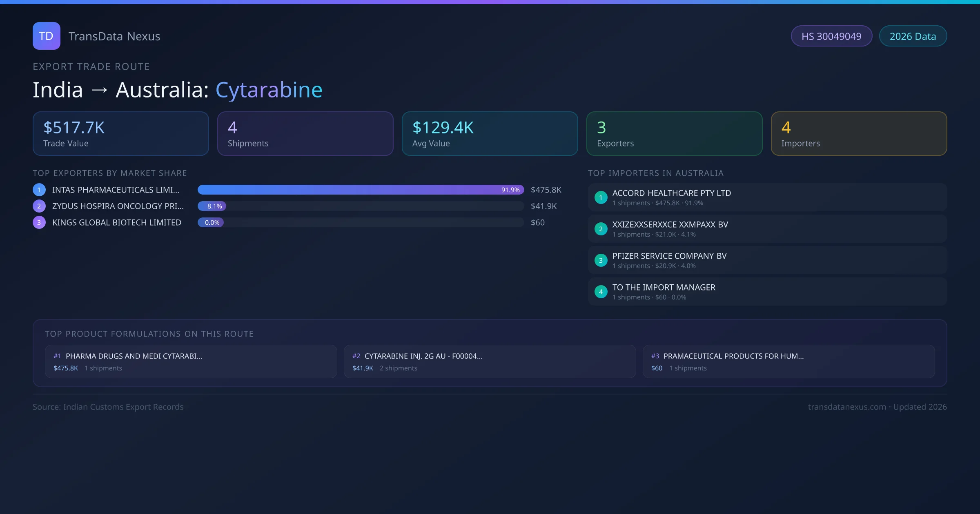Click the TD TransData Nexus logo icon
Screen dimensions: 980x514
click(46, 36)
